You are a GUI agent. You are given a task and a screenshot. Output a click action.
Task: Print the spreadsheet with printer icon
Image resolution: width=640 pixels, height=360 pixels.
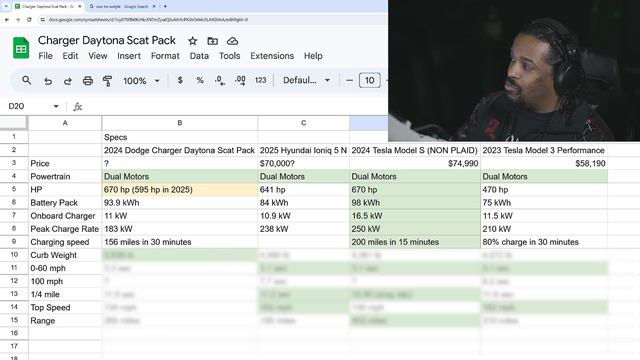88,81
